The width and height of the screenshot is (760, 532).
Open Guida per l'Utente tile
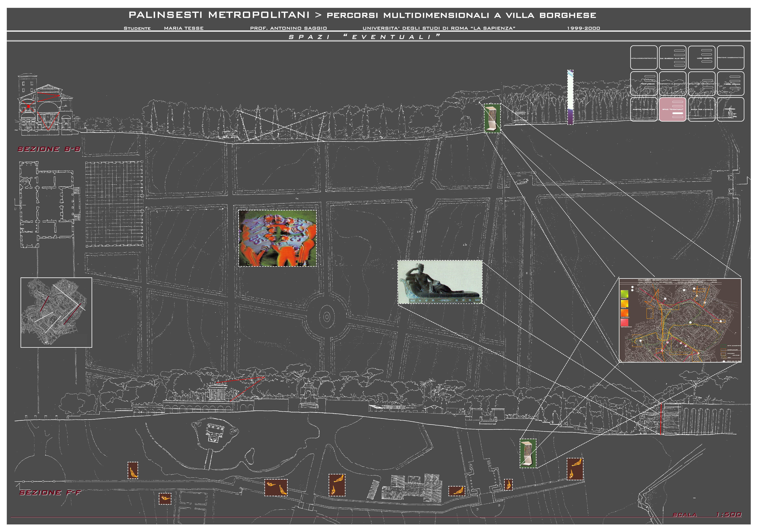(701, 109)
